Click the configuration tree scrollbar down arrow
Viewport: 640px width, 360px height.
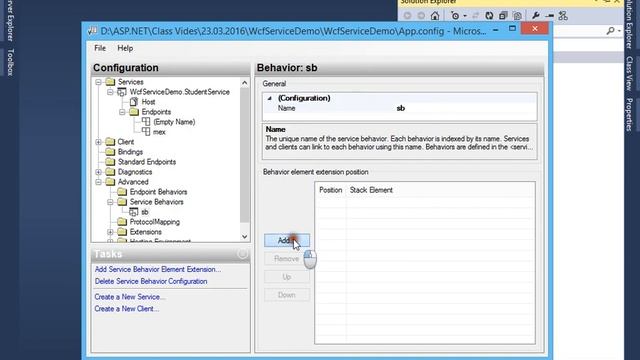coord(244,236)
